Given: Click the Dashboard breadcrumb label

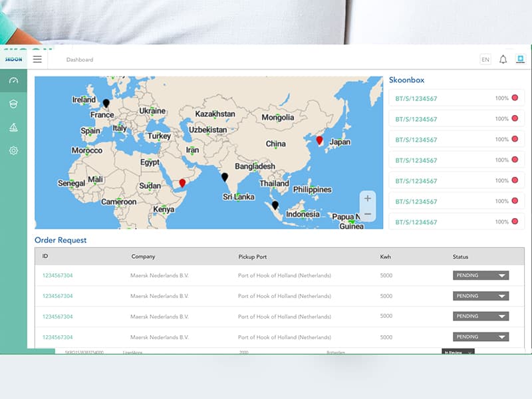Looking at the screenshot, I should pyautogui.click(x=80, y=60).
